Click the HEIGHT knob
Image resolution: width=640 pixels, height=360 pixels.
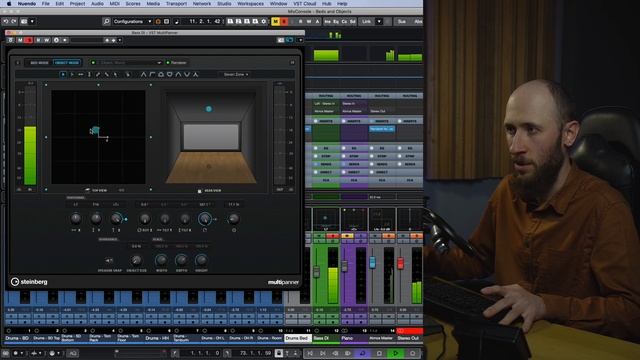point(201,260)
